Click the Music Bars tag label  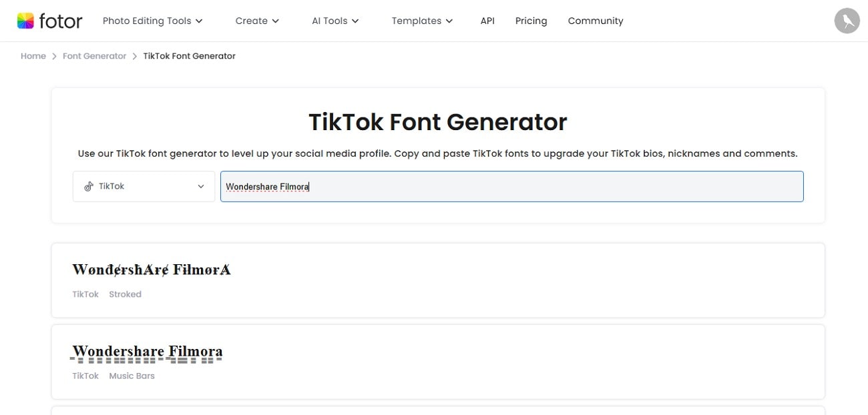[132, 376]
